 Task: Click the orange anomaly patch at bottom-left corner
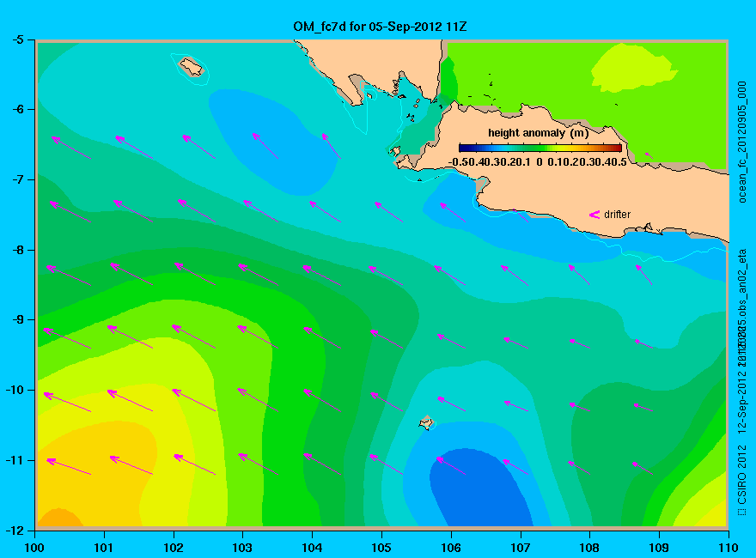pyautogui.click(x=58, y=518)
